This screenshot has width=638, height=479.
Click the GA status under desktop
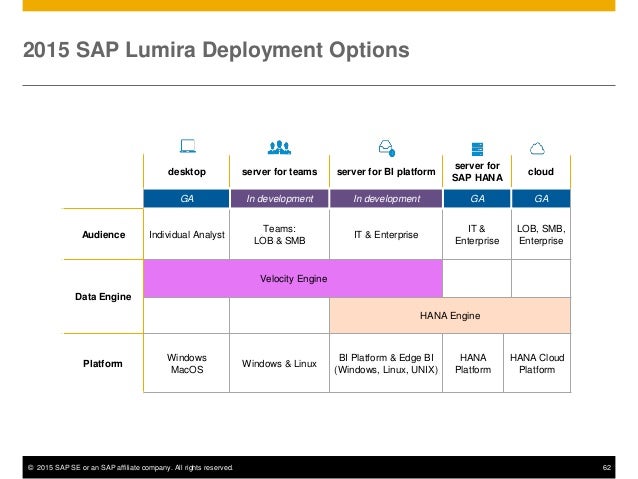186,199
